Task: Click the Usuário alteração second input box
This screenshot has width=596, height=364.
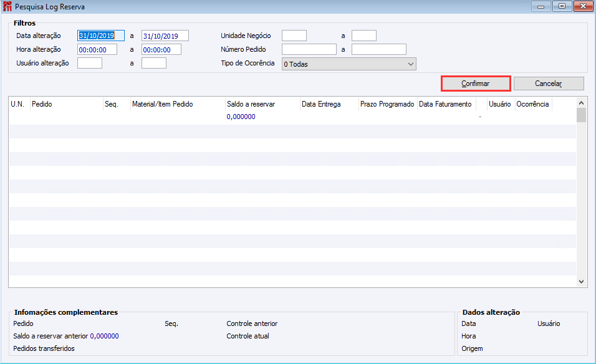Action: pyautogui.click(x=154, y=63)
